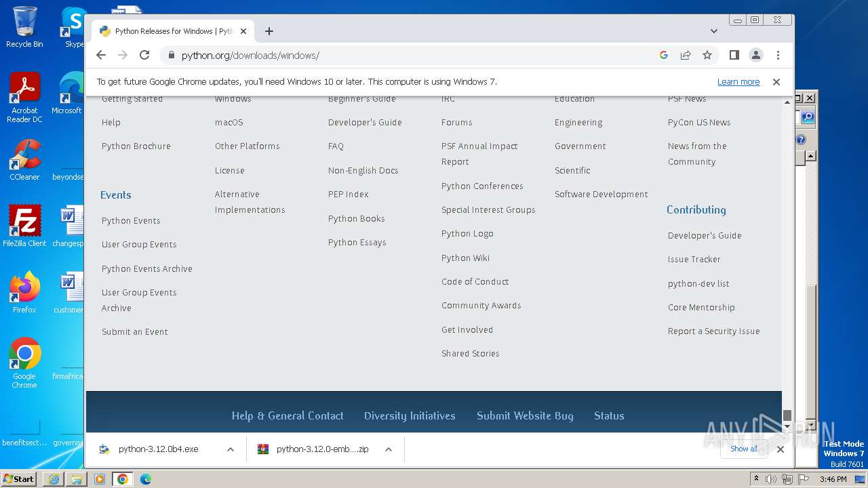Follow the Learn more link
868x488 pixels.
[738, 82]
